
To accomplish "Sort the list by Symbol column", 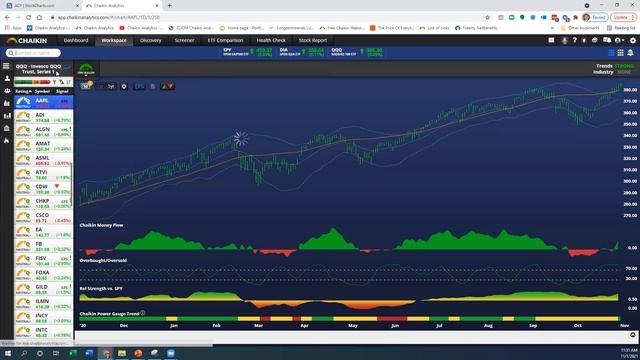I will pos(42,91).
